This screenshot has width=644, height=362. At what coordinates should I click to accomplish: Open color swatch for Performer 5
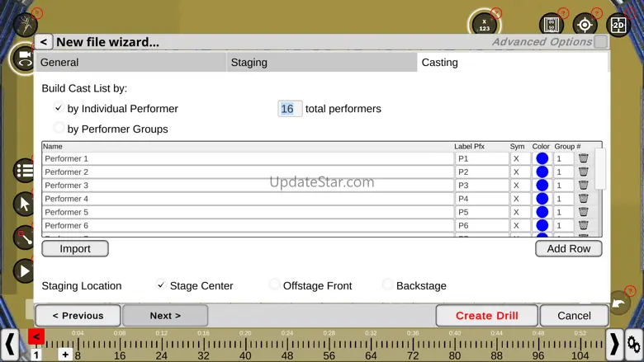pyautogui.click(x=542, y=212)
